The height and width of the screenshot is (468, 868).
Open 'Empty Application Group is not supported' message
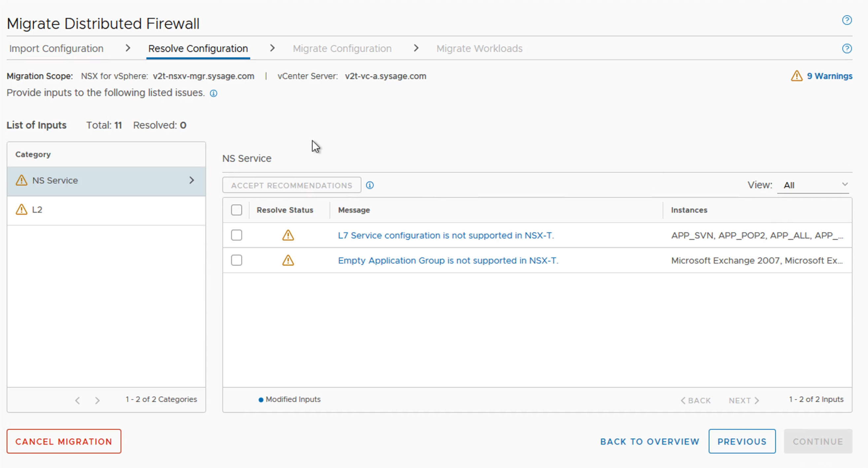(448, 260)
